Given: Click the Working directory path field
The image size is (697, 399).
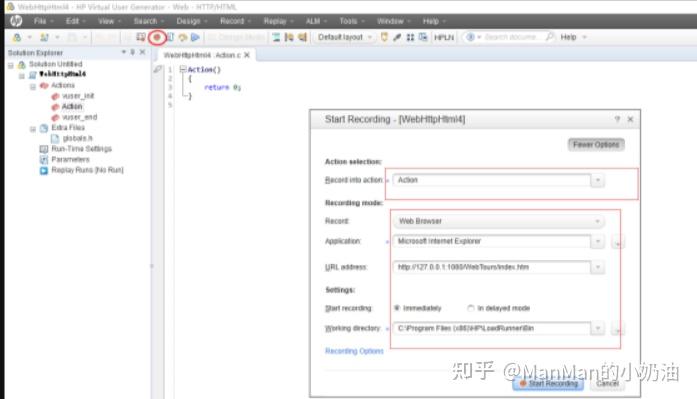Looking at the screenshot, I should click(492, 328).
